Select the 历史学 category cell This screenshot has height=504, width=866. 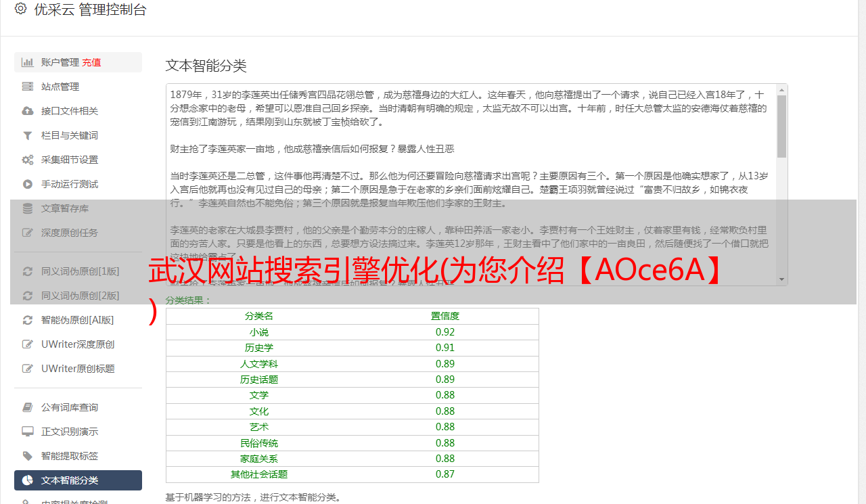(x=259, y=348)
